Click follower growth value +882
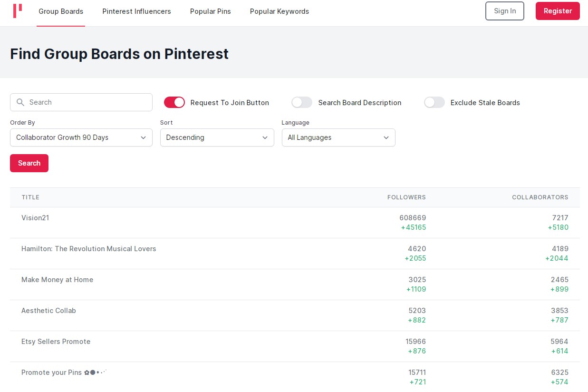Image resolution: width=588 pixels, height=392 pixels. [417, 320]
